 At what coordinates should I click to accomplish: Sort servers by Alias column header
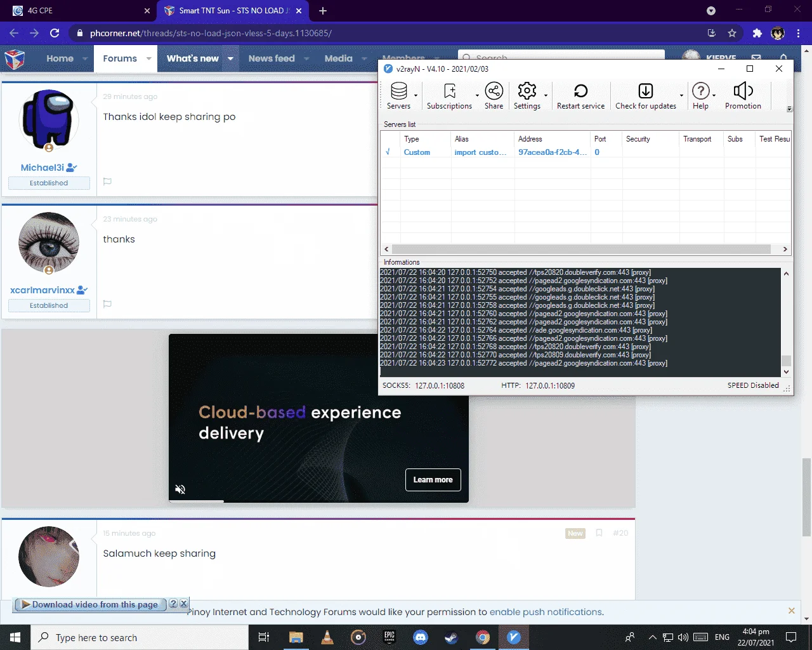(482, 139)
